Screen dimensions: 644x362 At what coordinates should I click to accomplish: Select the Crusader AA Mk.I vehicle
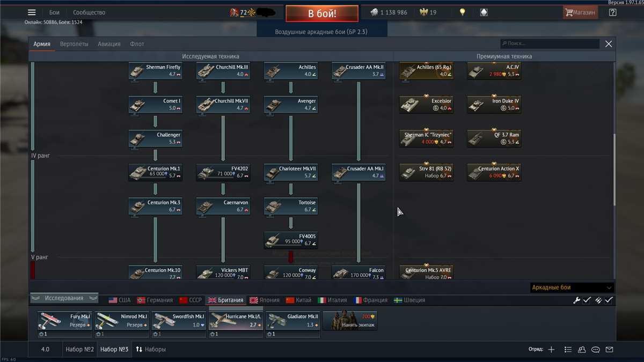(358, 172)
